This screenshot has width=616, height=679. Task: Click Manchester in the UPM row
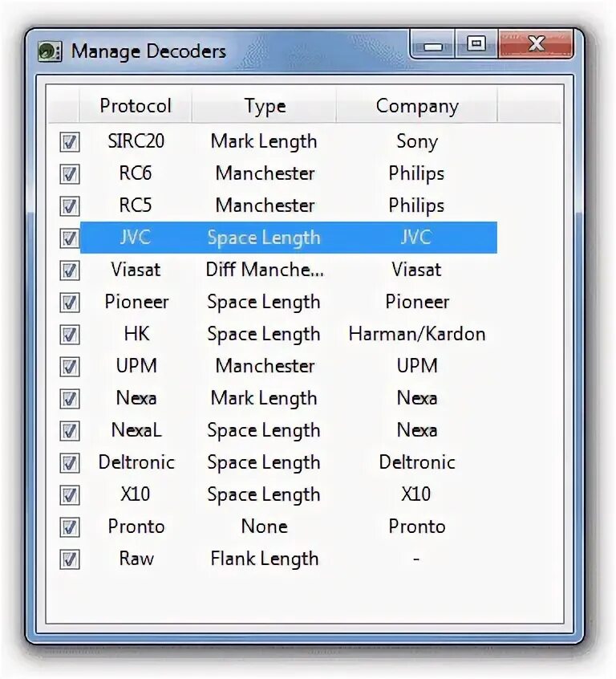pos(265,366)
